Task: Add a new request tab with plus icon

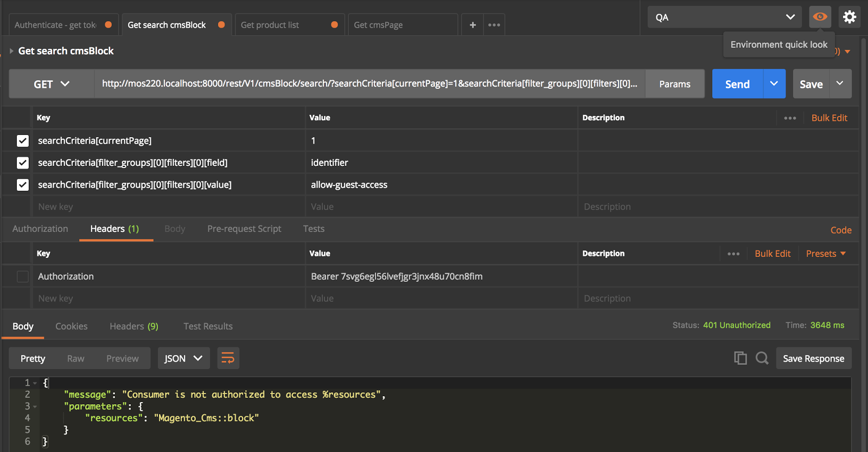Action: click(473, 25)
